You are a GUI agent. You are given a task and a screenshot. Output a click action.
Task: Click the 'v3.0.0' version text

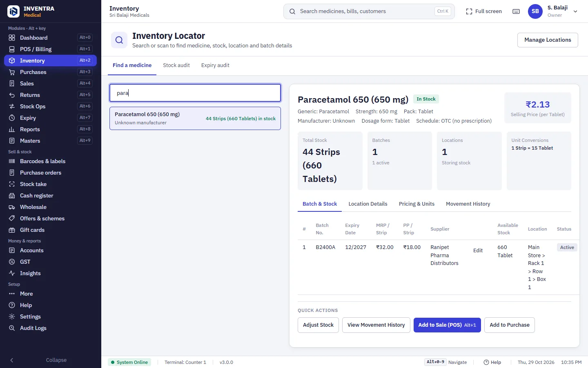click(x=226, y=362)
